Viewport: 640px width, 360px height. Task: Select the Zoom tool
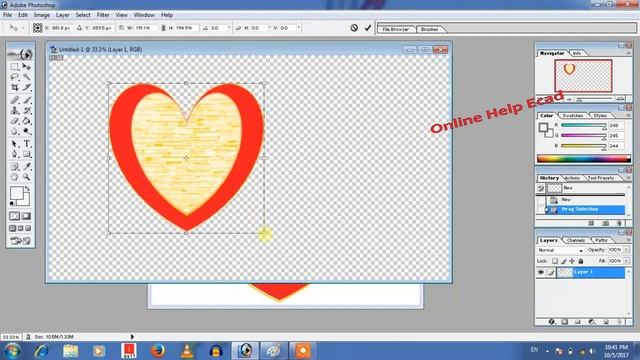click(x=27, y=177)
